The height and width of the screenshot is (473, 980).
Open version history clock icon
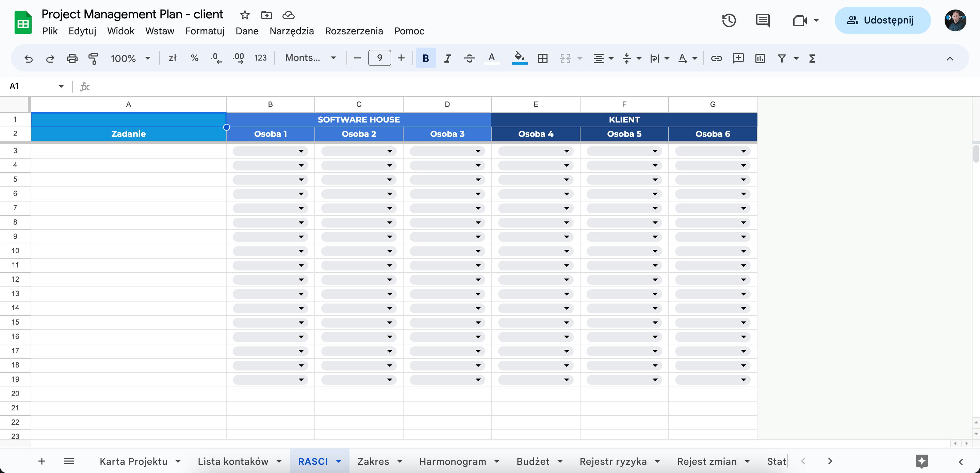729,20
